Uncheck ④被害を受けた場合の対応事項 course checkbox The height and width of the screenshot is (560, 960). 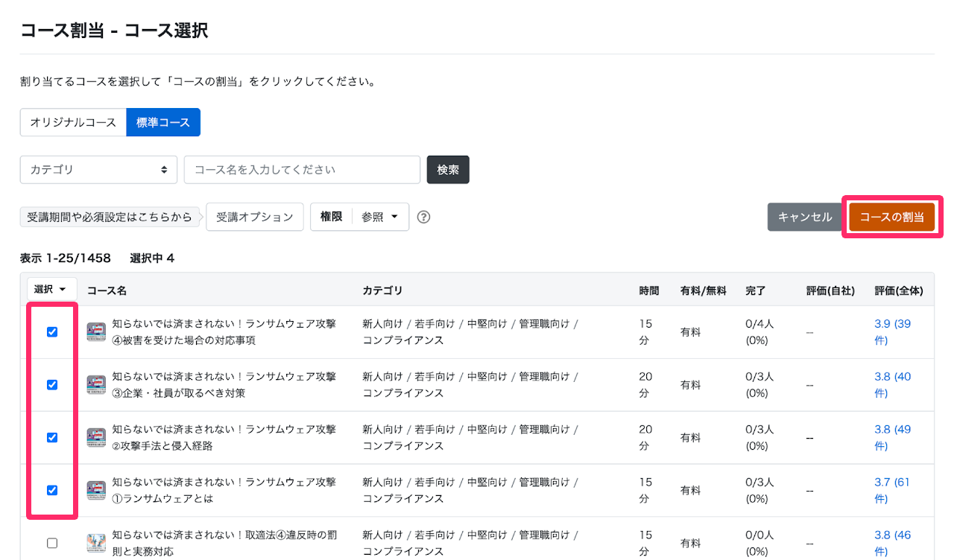coord(52,332)
